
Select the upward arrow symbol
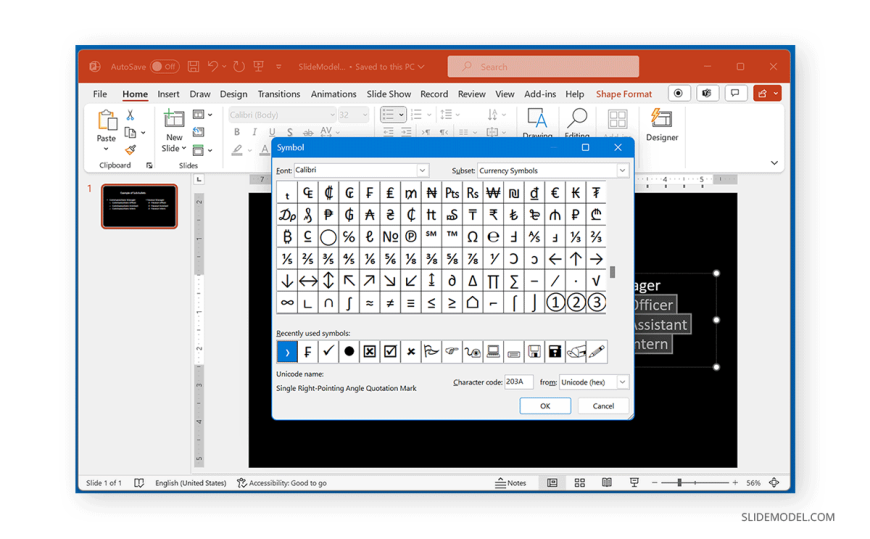click(x=576, y=259)
